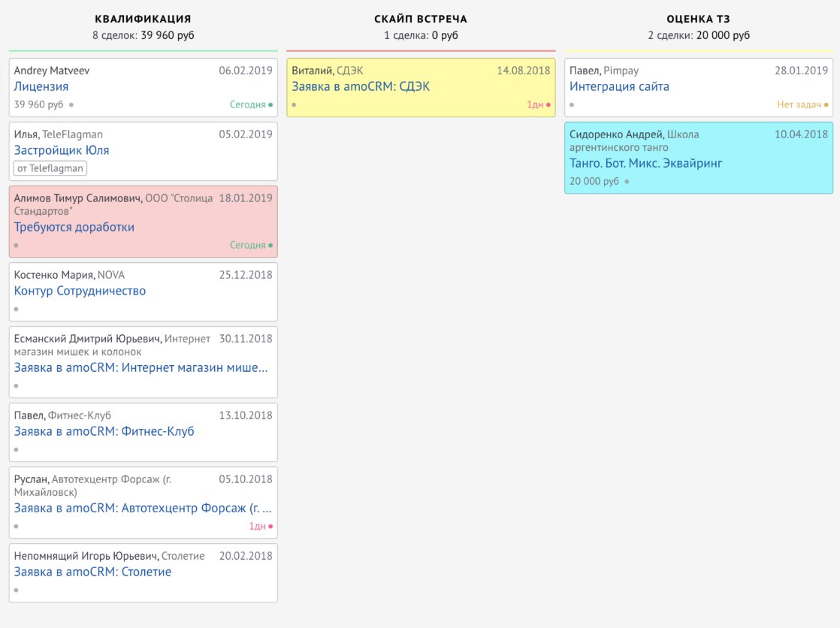Image resolution: width=840 pixels, height=628 pixels.
Task: Open the Требуются доработки deal
Action: (x=74, y=227)
